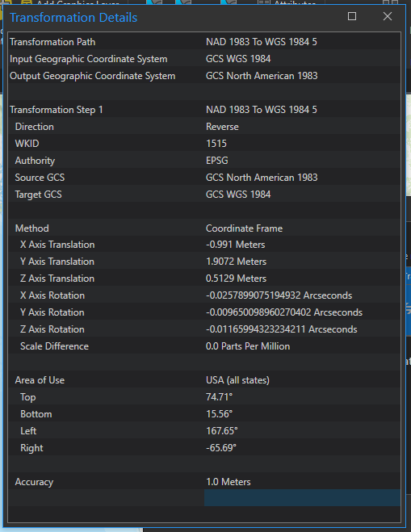The width and height of the screenshot is (411, 532).
Task: Select the Area of Use USA value
Action: click(x=237, y=380)
